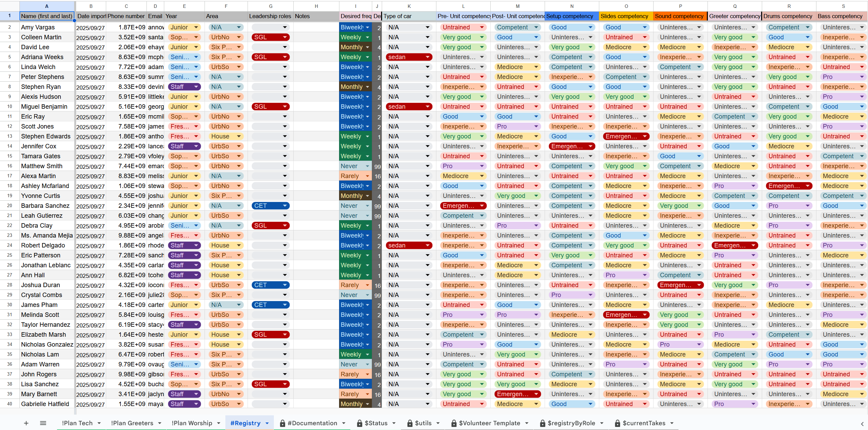The image size is (868, 430).
Task: Open the SGL dropdown for Debra Clay
Action: [284, 226]
